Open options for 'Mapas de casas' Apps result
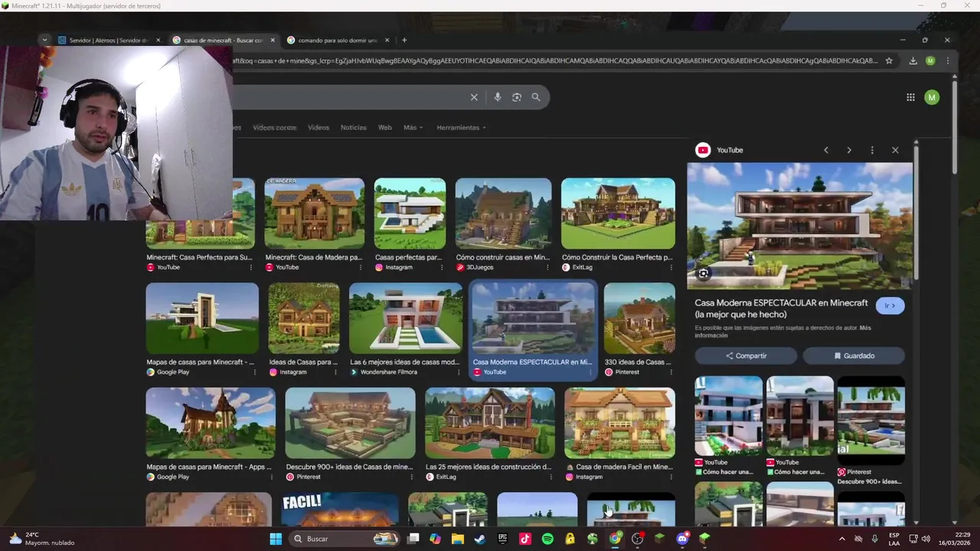 tap(272, 477)
